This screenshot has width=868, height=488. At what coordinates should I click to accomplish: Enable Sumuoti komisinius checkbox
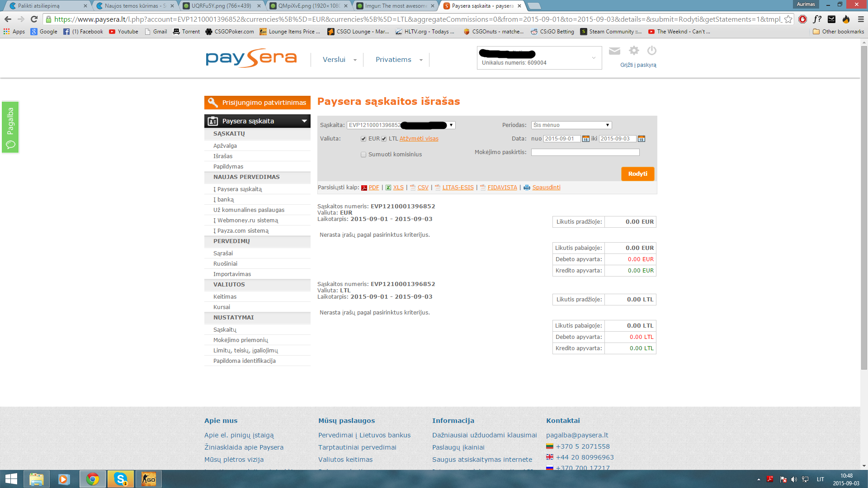[363, 155]
